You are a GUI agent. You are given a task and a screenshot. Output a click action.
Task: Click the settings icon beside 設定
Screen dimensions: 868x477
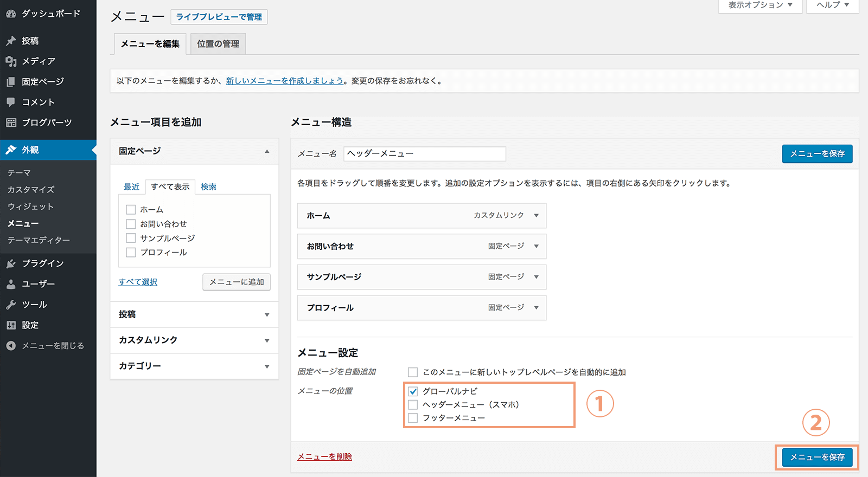click(x=11, y=325)
